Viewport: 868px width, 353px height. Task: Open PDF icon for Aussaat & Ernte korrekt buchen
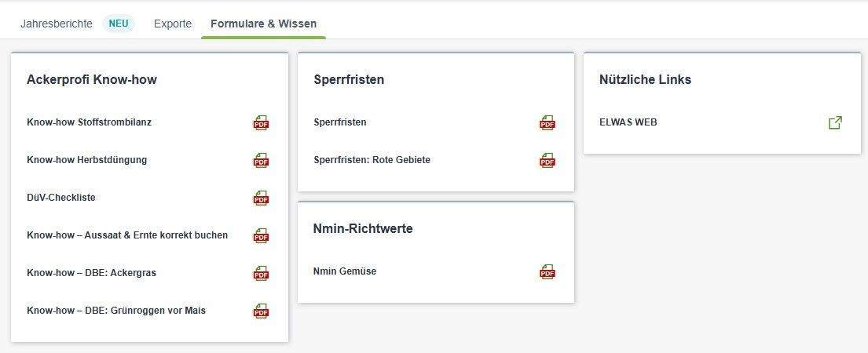coord(262,235)
